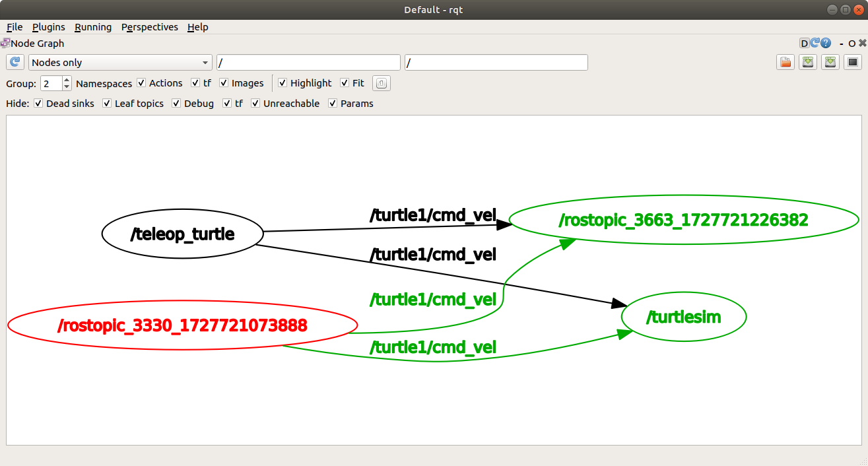Increase Group depth with the up arrow
The width and height of the screenshot is (868, 466).
[67, 80]
